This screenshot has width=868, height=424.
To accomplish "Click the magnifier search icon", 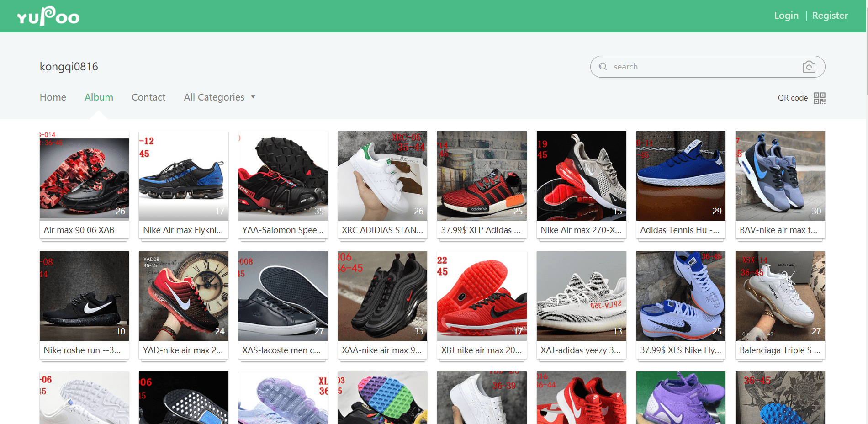I will click(603, 67).
